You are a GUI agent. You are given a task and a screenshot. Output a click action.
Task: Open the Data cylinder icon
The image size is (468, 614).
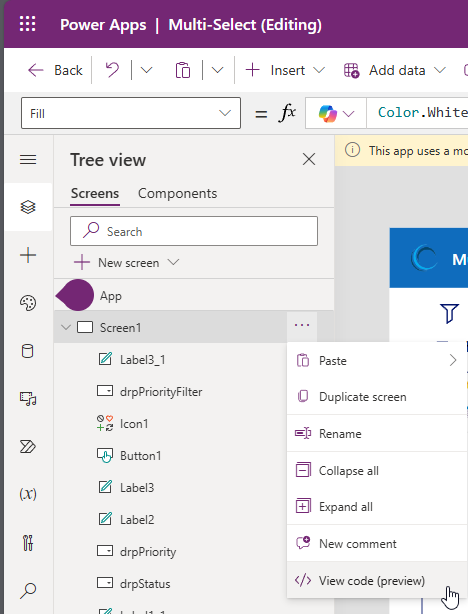[x=27, y=351]
